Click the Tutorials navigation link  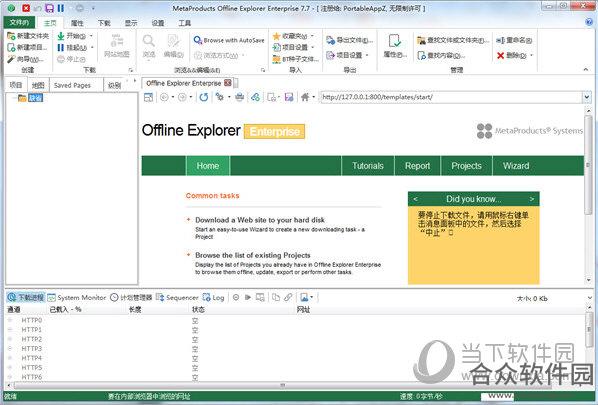click(368, 166)
